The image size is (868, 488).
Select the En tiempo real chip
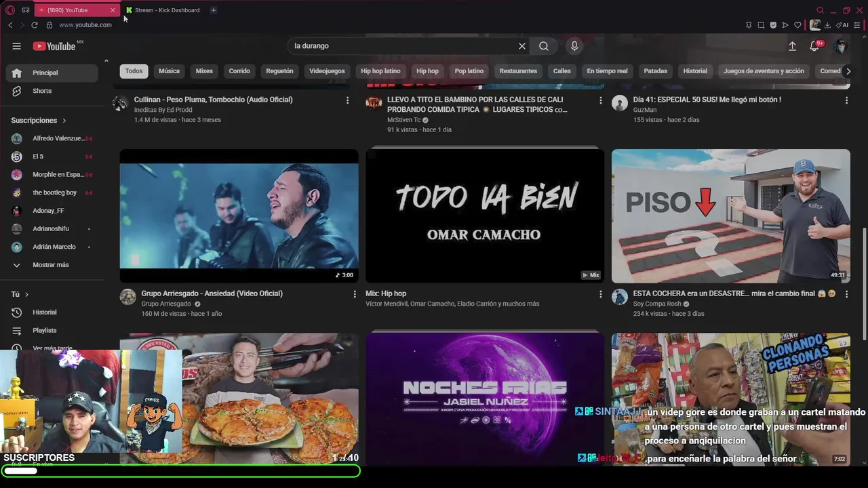click(x=607, y=71)
